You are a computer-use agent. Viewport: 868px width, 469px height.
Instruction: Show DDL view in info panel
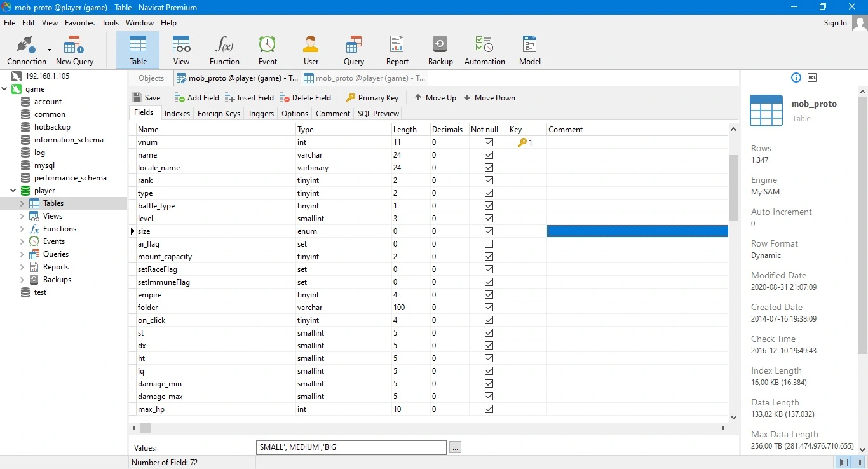coord(812,78)
